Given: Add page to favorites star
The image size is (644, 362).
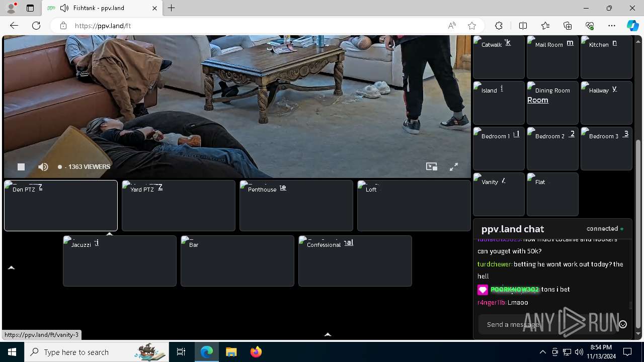Looking at the screenshot, I should 472,26.
